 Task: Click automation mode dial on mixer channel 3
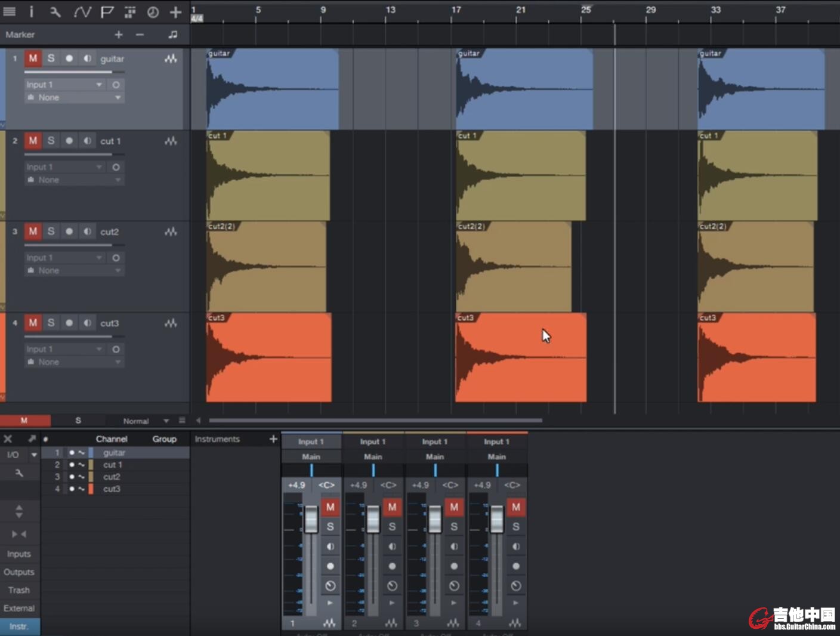tap(454, 586)
